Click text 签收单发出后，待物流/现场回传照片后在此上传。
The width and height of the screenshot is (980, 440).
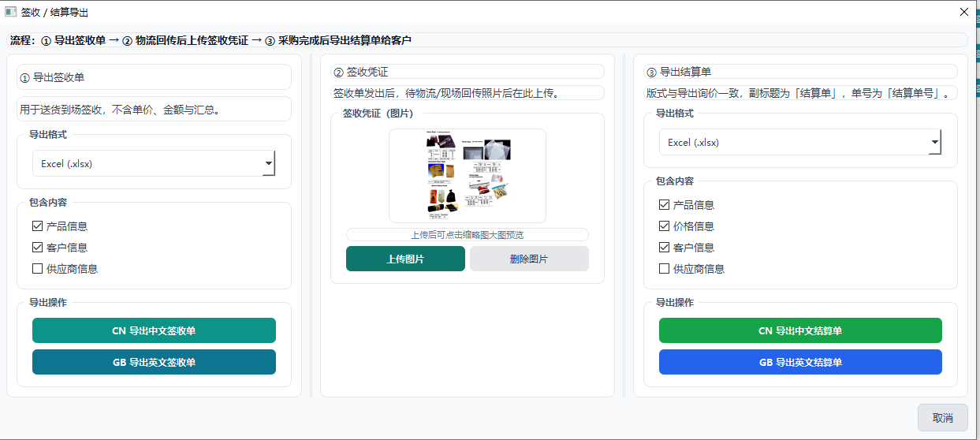pyautogui.click(x=446, y=93)
